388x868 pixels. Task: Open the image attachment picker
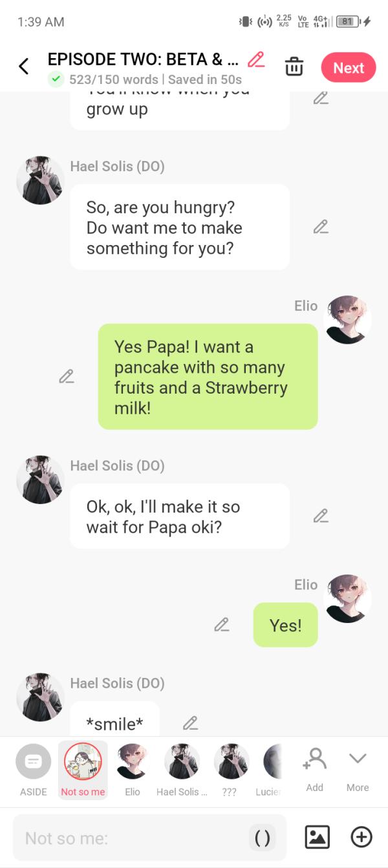(x=317, y=838)
